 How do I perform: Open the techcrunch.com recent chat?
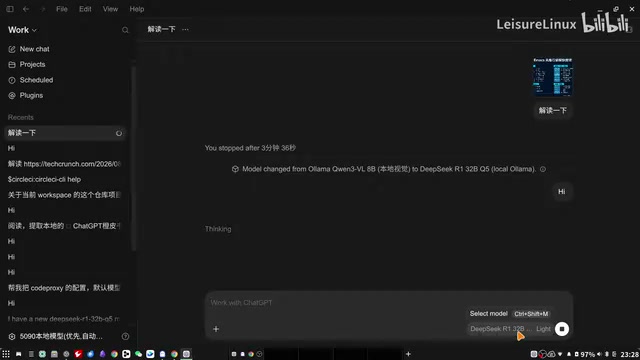[x=64, y=164]
